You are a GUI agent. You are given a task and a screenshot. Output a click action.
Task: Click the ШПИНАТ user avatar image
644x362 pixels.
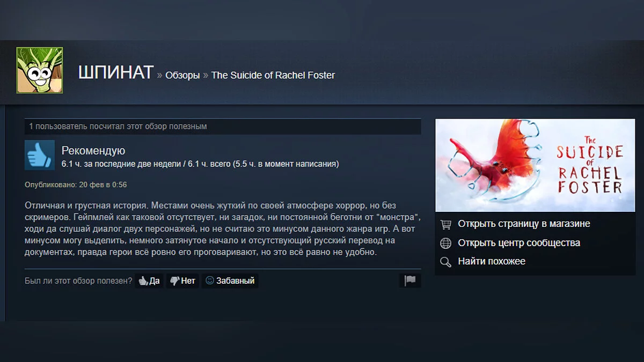click(x=40, y=70)
